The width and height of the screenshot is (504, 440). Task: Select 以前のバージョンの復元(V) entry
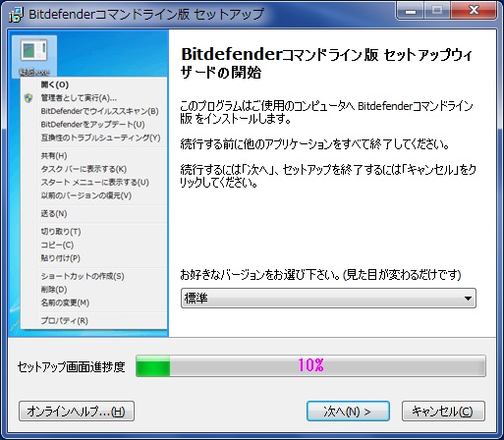86,195
